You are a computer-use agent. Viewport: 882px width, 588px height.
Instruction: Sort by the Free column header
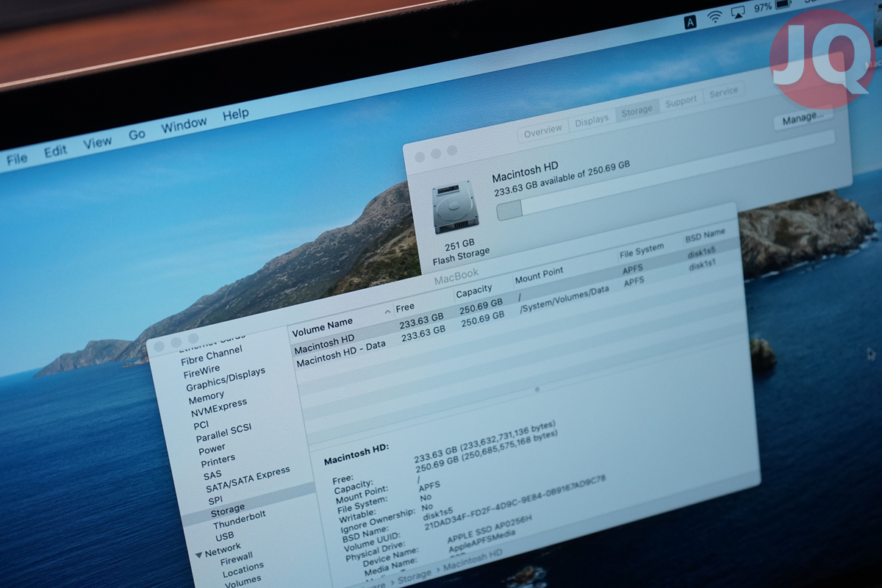click(x=406, y=308)
